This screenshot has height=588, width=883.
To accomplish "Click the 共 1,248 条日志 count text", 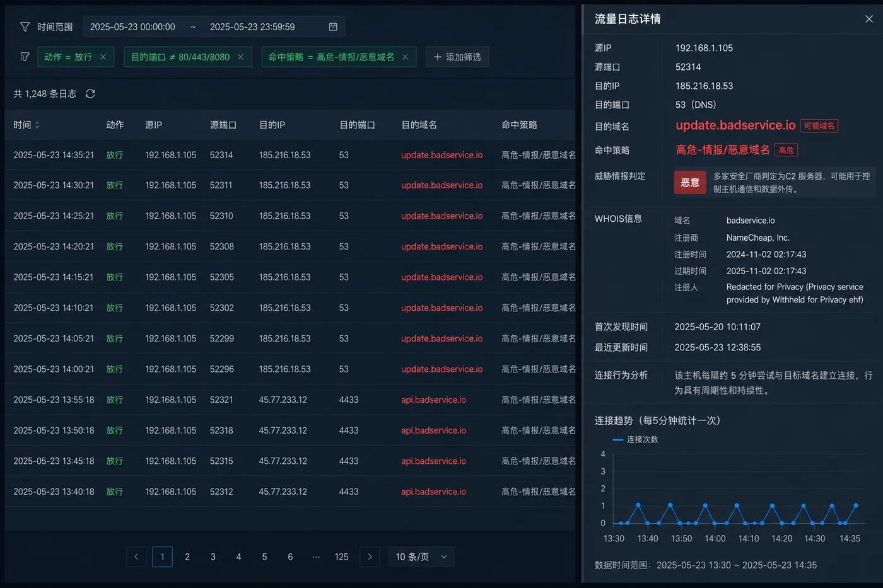I will [45, 93].
